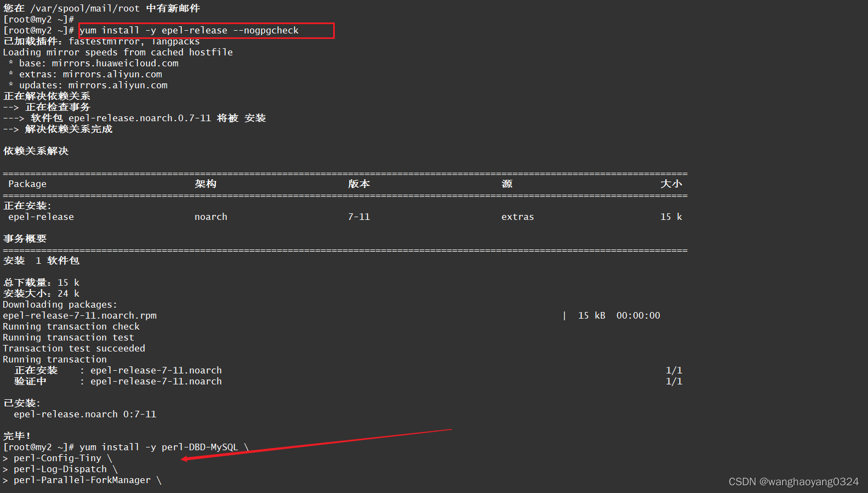The height and width of the screenshot is (493, 868).
Task: Click 'epel-release' in the package table row
Action: [x=41, y=217]
